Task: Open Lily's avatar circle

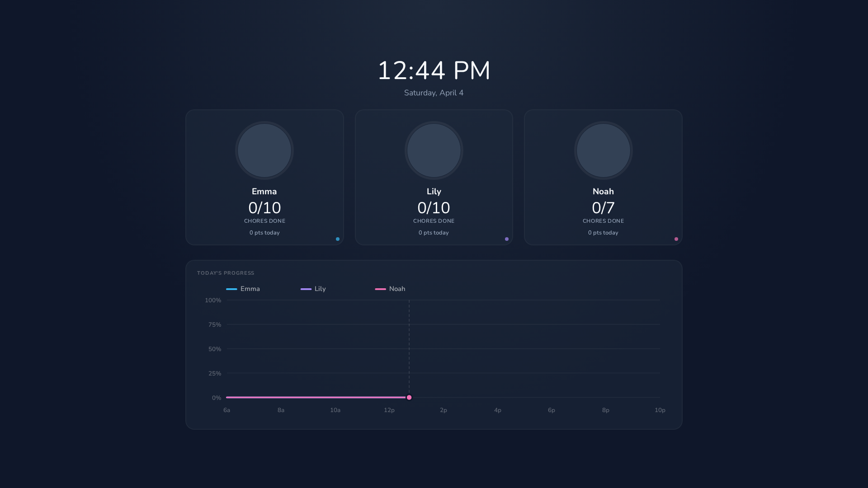Action: [x=434, y=150]
